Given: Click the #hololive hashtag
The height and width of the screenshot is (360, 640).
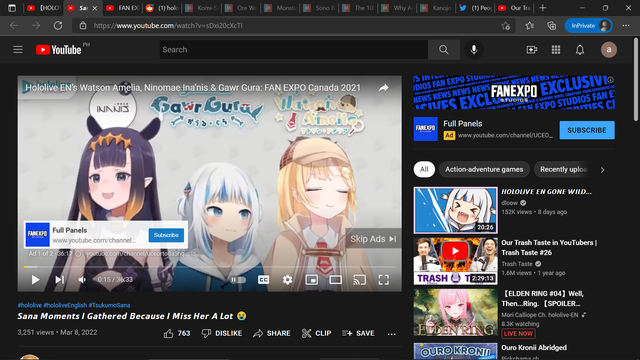Looking at the screenshot, I should click(x=29, y=305).
